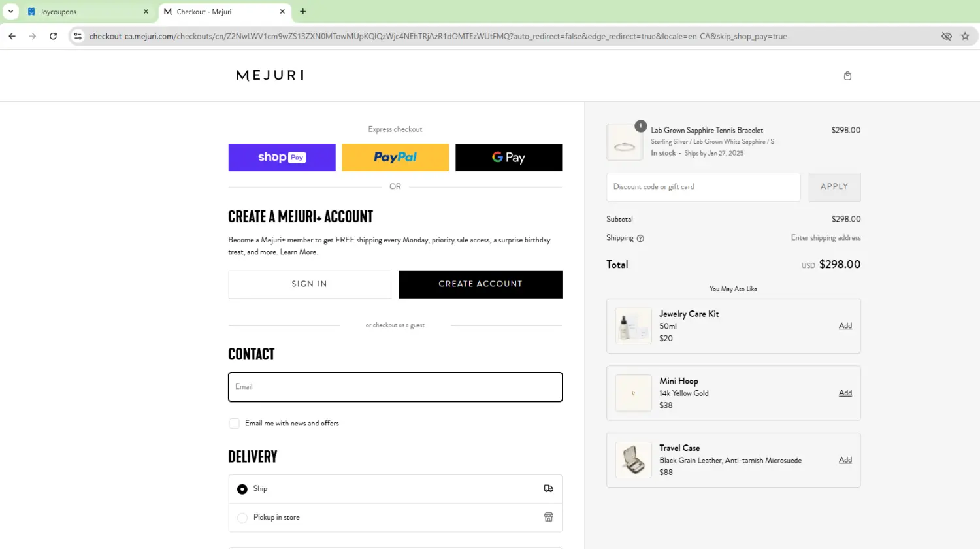
Task: Click the store icon in Pickup row
Action: pos(549,517)
